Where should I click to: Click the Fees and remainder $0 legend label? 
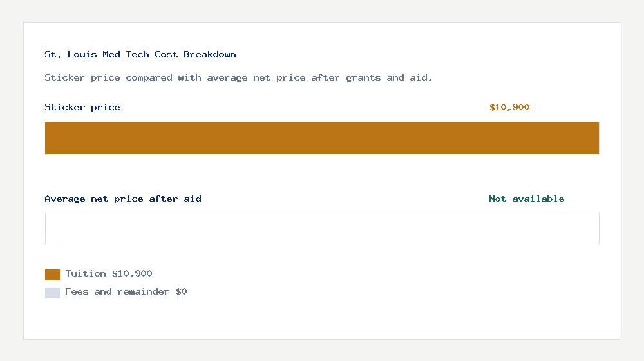pos(126,292)
